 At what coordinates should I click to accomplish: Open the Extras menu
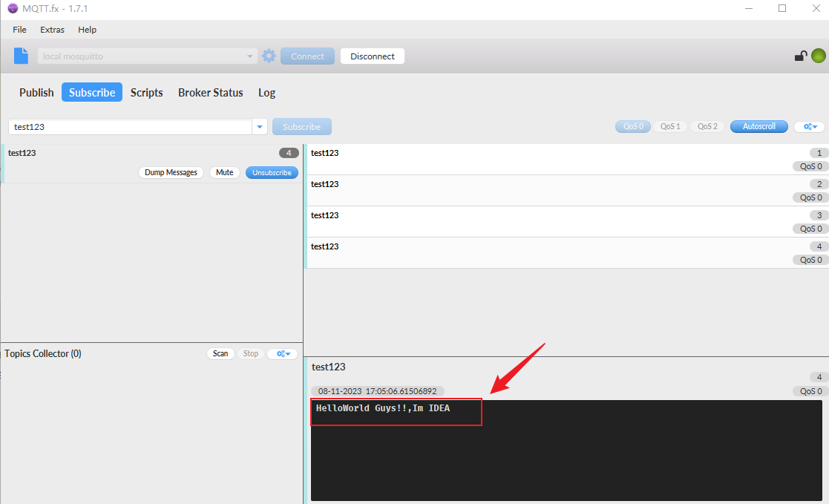coord(52,30)
